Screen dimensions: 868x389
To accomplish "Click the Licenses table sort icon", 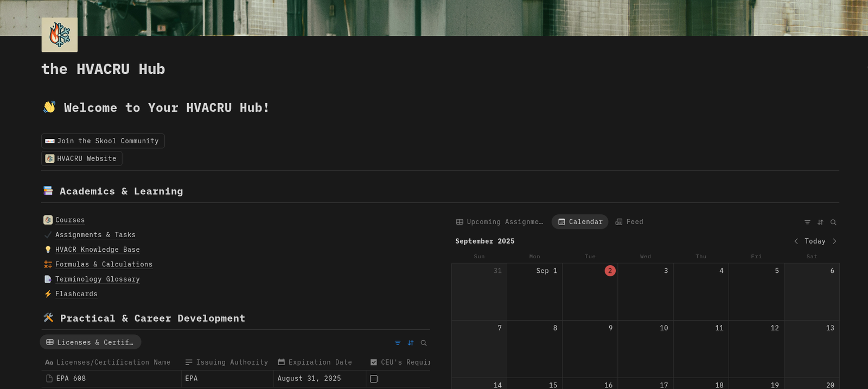I will coord(411,343).
